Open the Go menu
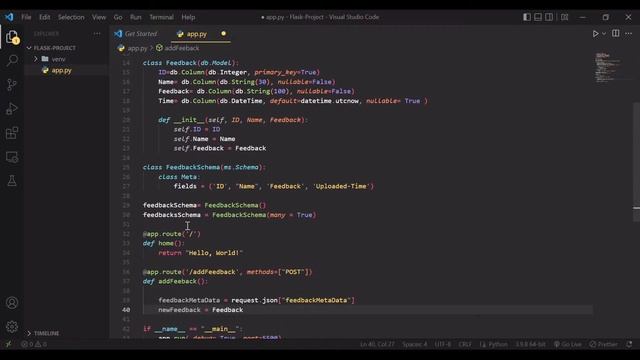640x360 pixels. click(x=118, y=17)
